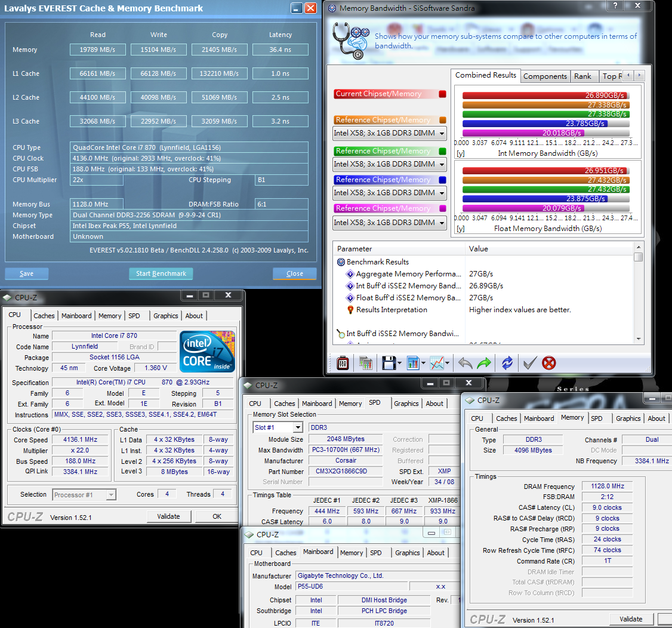This screenshot has width=672, height=628.
Task: Click the line graph icon in Sandra toolbar
Action: (437, 363)
